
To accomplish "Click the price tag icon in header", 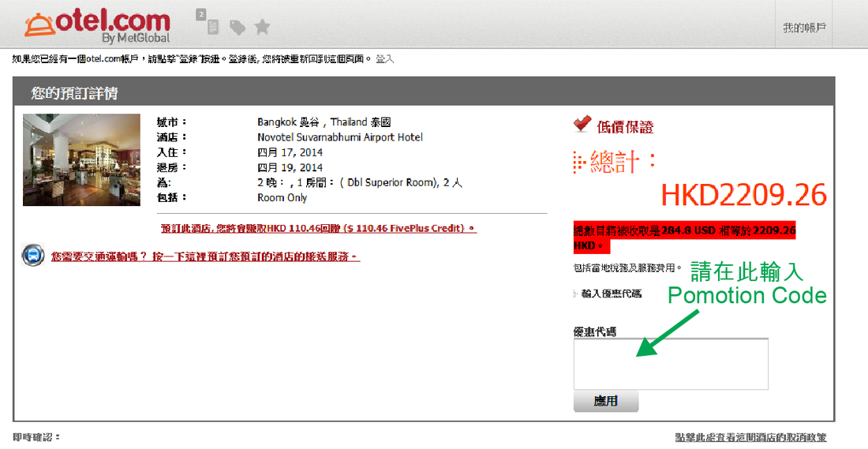I will tap(237, 28).
